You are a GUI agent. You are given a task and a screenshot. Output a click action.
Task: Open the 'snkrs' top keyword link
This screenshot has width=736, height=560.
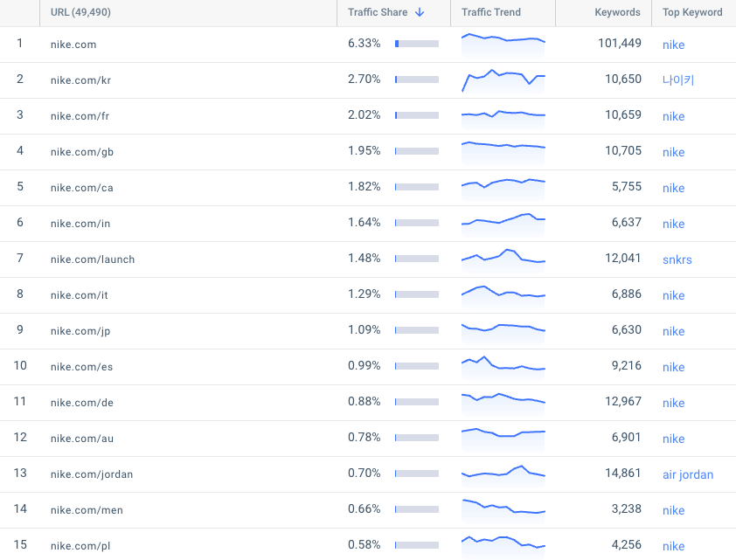pos(677,259)
